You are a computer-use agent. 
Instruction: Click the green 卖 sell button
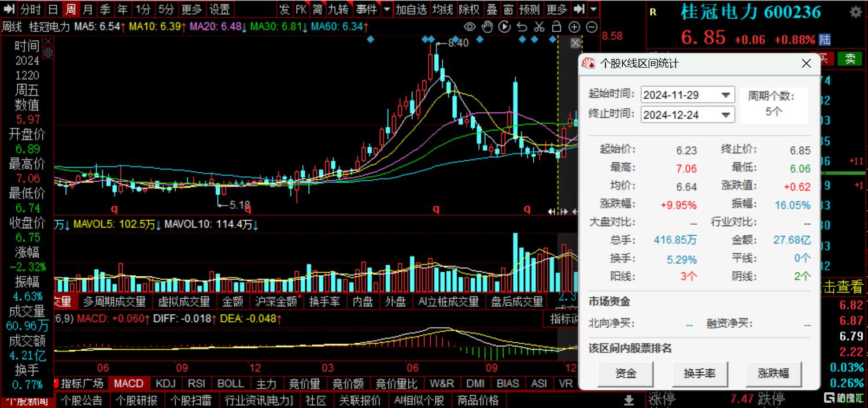850,58
